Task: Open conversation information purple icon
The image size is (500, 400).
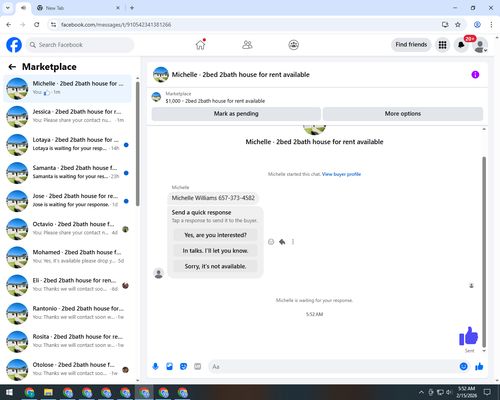Action: [475, 75]
